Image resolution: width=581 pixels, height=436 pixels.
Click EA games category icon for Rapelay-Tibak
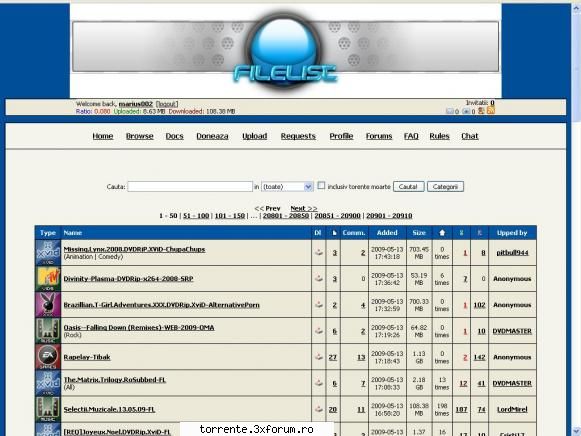[x=48, y=357]
